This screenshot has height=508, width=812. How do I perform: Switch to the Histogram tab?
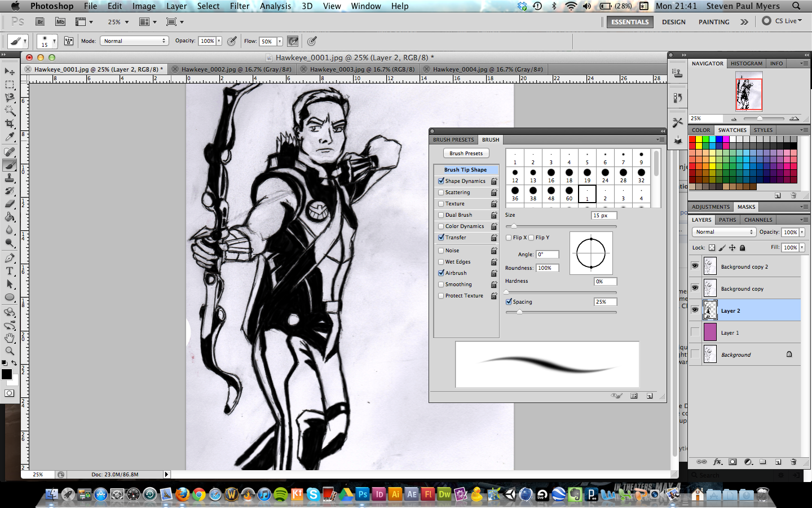pyautogui.click(x=746, y=64)
